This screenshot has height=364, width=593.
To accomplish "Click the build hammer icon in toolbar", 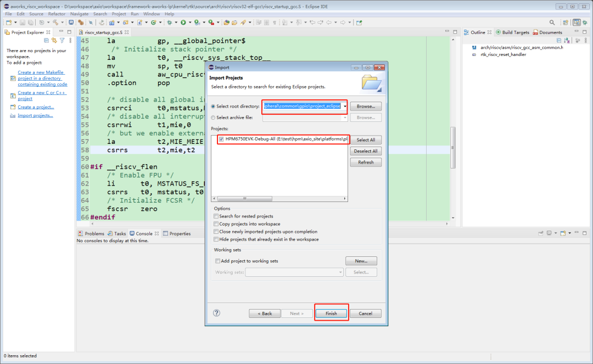I will click(x=55, y=23).
